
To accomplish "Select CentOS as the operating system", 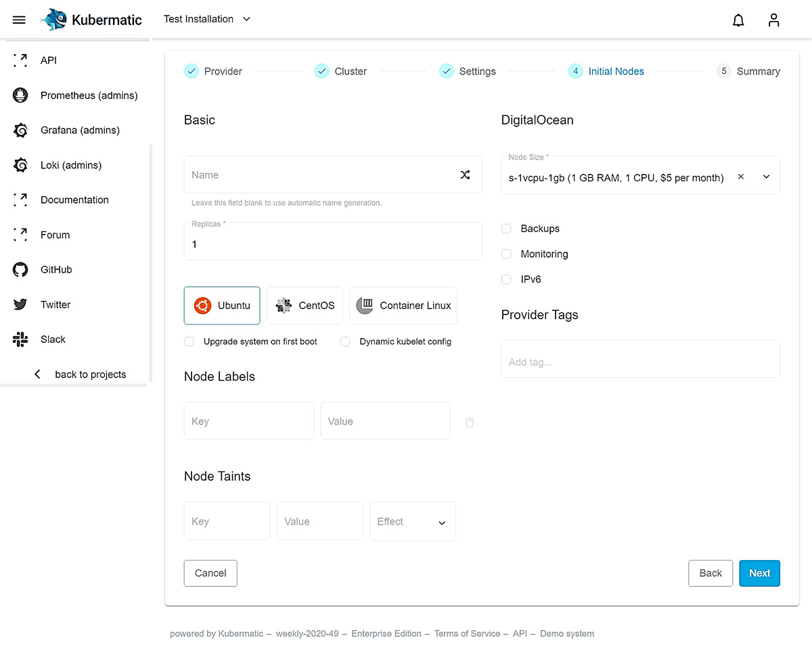I will 304,305.
